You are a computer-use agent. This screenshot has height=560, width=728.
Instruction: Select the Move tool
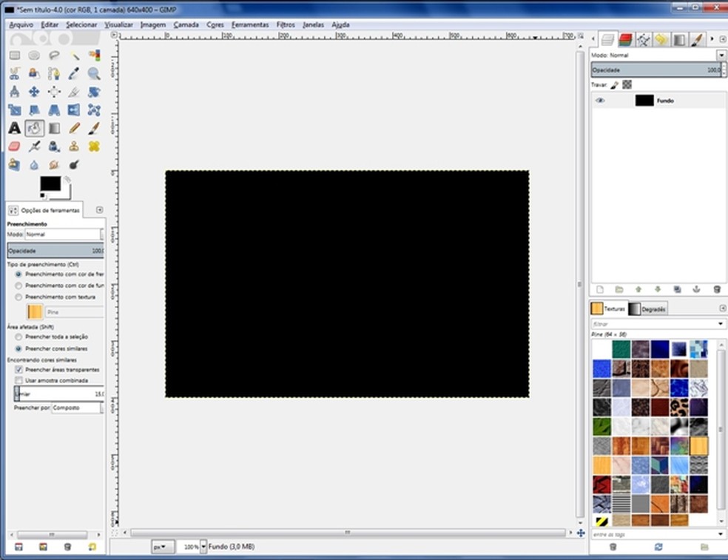(x=34, y=92)
